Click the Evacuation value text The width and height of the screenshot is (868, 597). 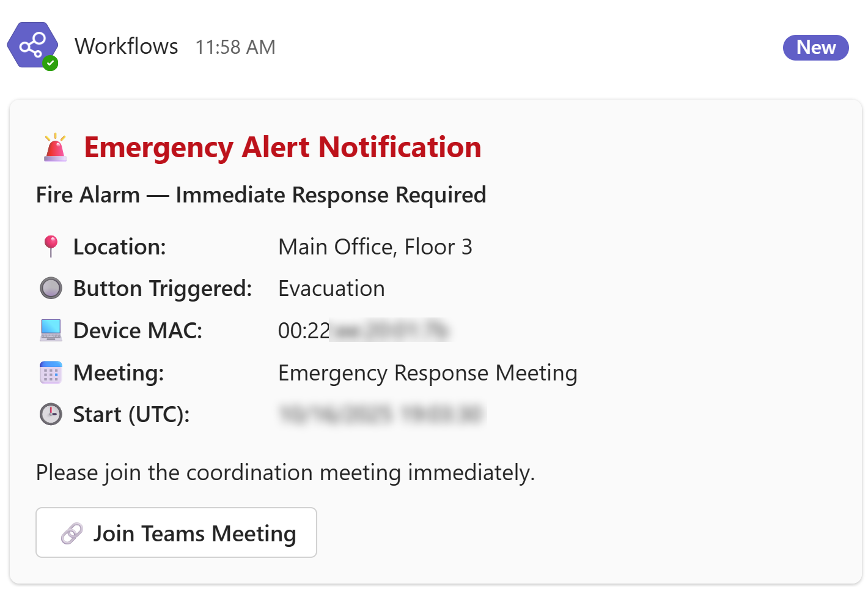[x=331, y=289]
